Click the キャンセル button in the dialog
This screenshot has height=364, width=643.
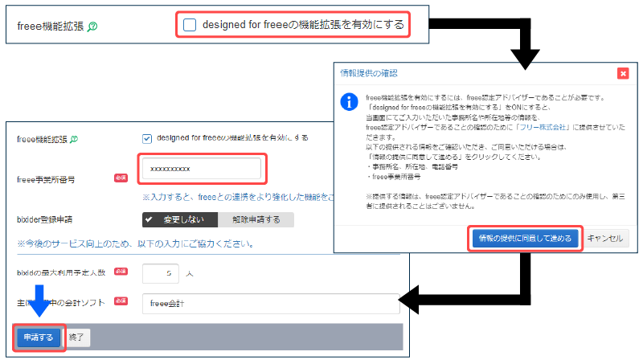[605, 238]
